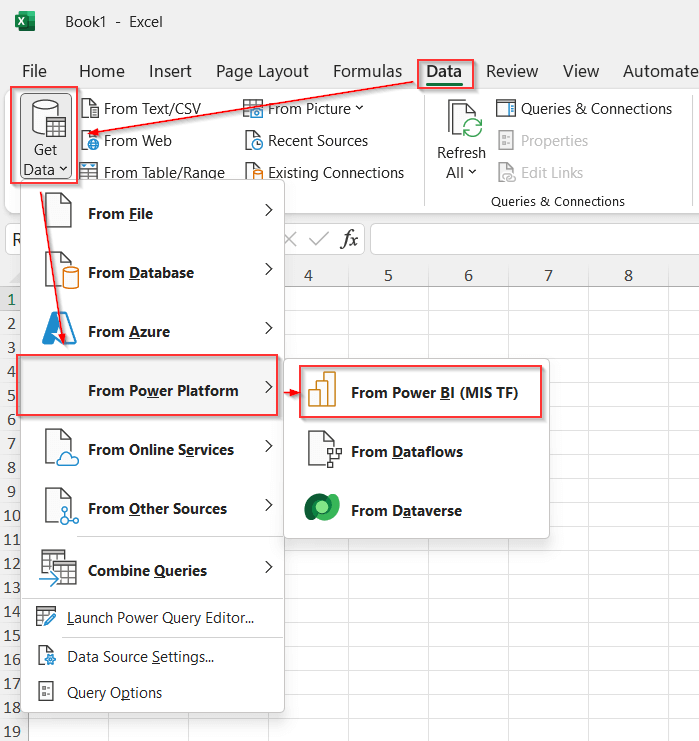699x741 pixels.
Task: Expand the From Azure submenu chevron
Action: 269,328
